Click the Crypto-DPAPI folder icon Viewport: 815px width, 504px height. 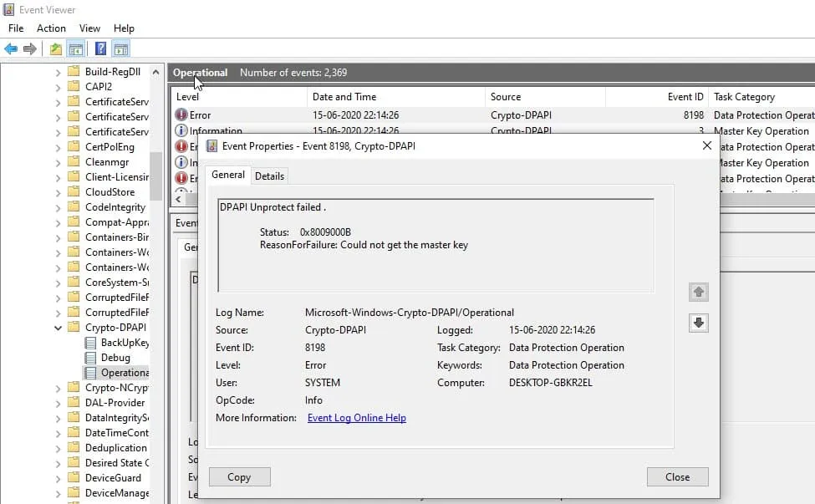pos(74,327)
